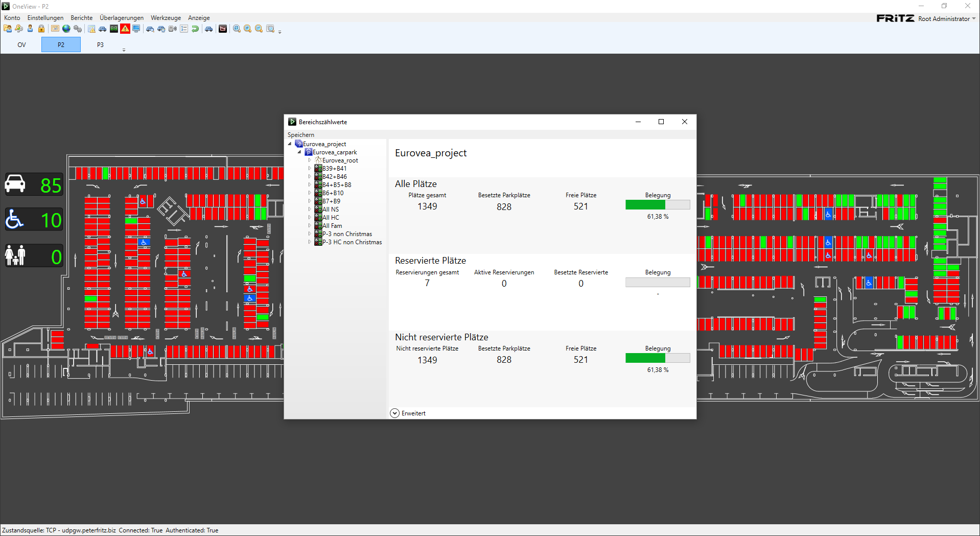Screen dimensions: 980x536
Task: Expand the P-3 non Christmas node arrow
Action: click(310, 234)
